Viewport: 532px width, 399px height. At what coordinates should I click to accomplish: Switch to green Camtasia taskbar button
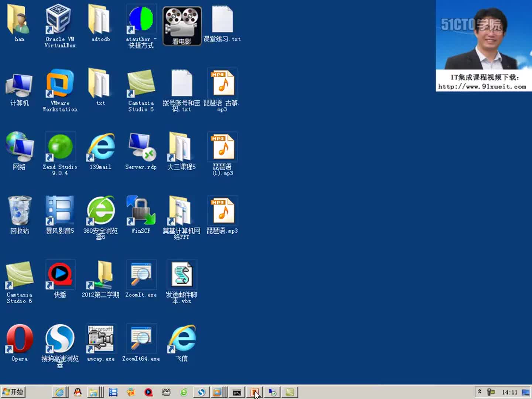tap(290, 392)
